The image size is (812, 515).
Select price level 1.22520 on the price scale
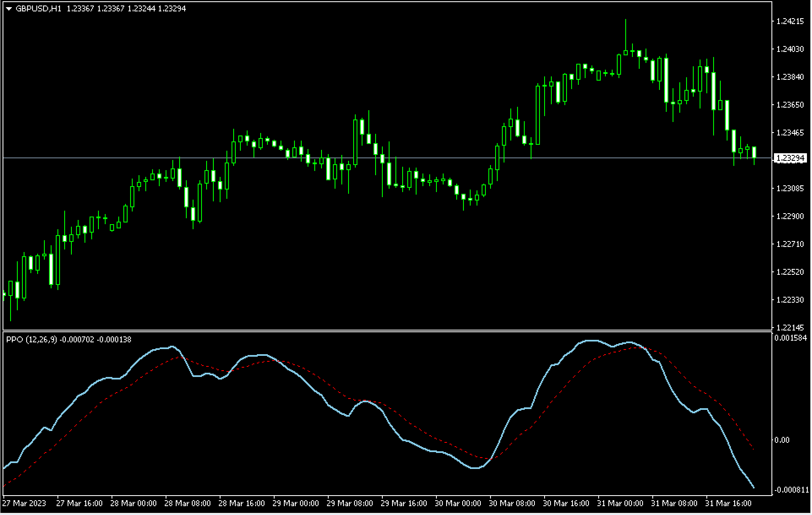(x=790, y=272)
